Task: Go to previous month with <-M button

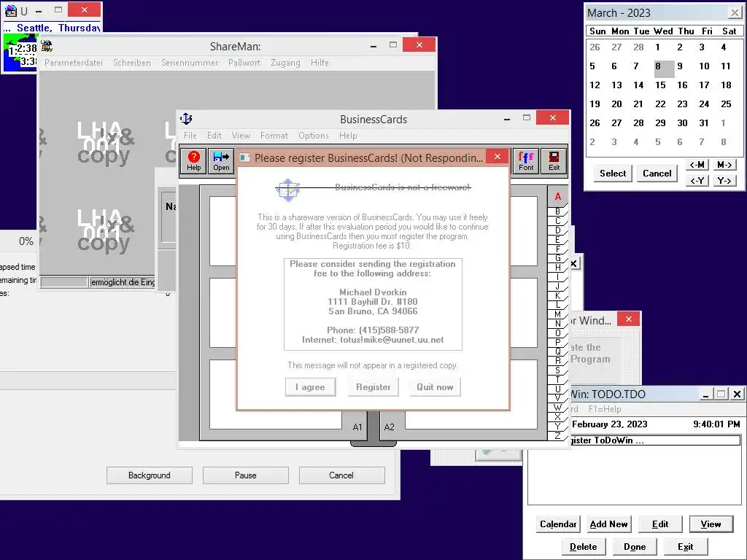Action: 697,165
